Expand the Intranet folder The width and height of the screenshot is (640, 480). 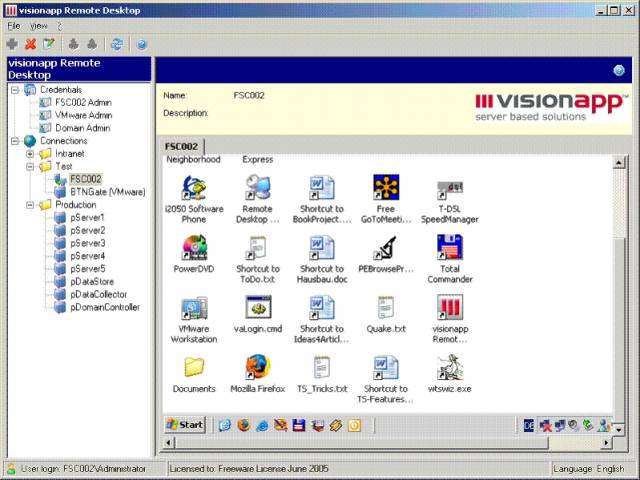point(30,154)
